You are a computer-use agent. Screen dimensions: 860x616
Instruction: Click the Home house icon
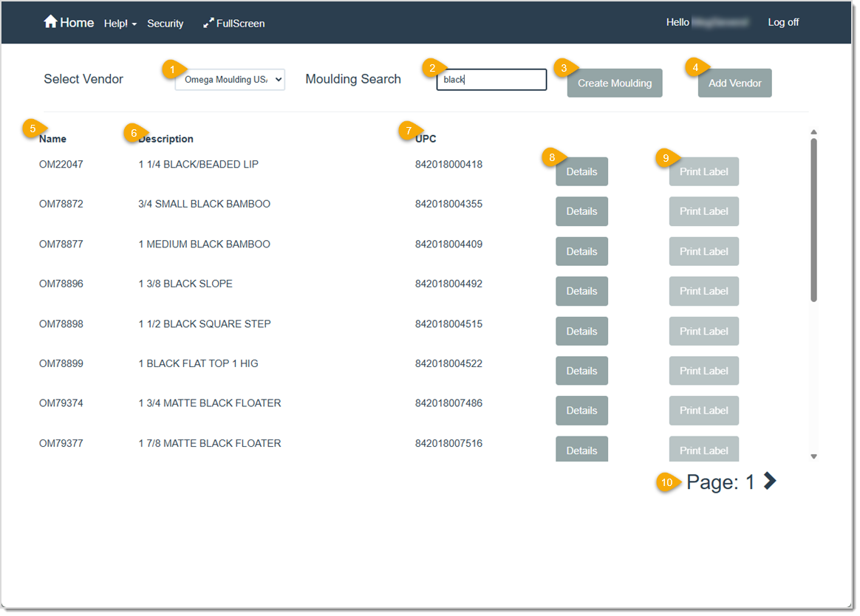(x=51, y=21)
